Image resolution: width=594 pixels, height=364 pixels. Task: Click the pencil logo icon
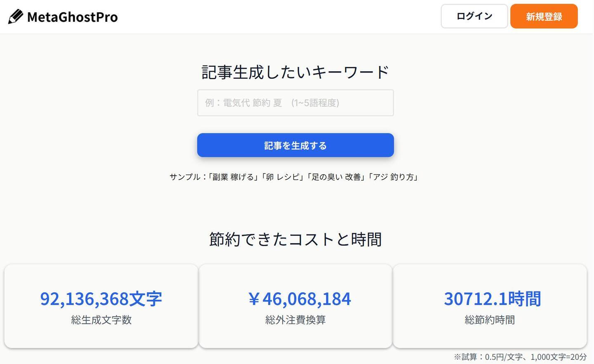[x=16, y=16]
